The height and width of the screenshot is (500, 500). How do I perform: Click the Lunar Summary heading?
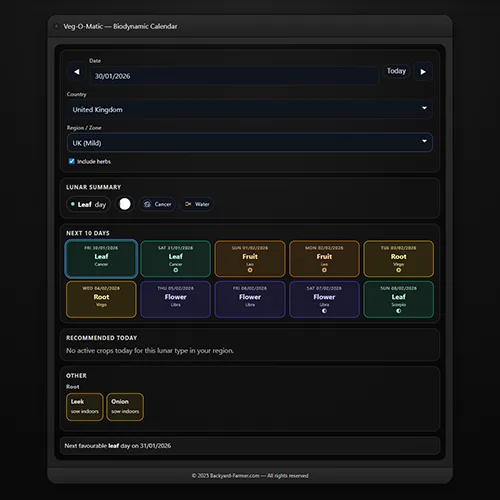click(94, 187)
